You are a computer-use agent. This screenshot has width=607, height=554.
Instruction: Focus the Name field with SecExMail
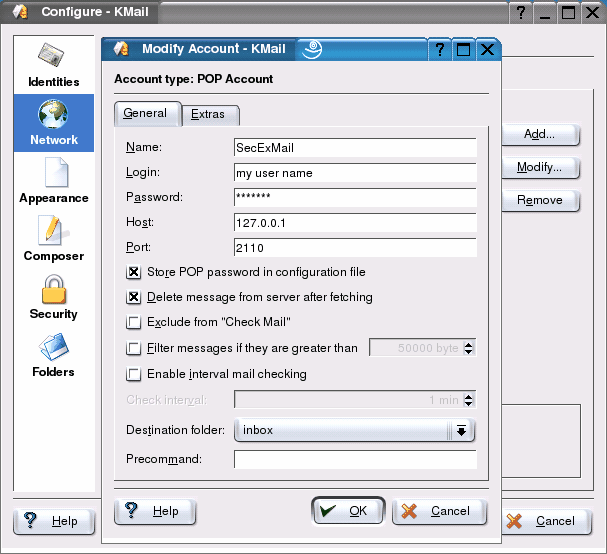[355, 148]
